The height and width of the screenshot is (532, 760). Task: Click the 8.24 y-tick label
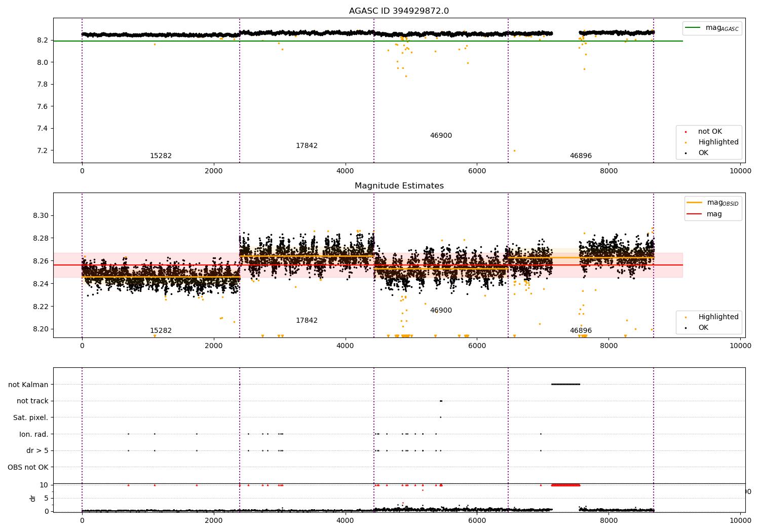41,284
